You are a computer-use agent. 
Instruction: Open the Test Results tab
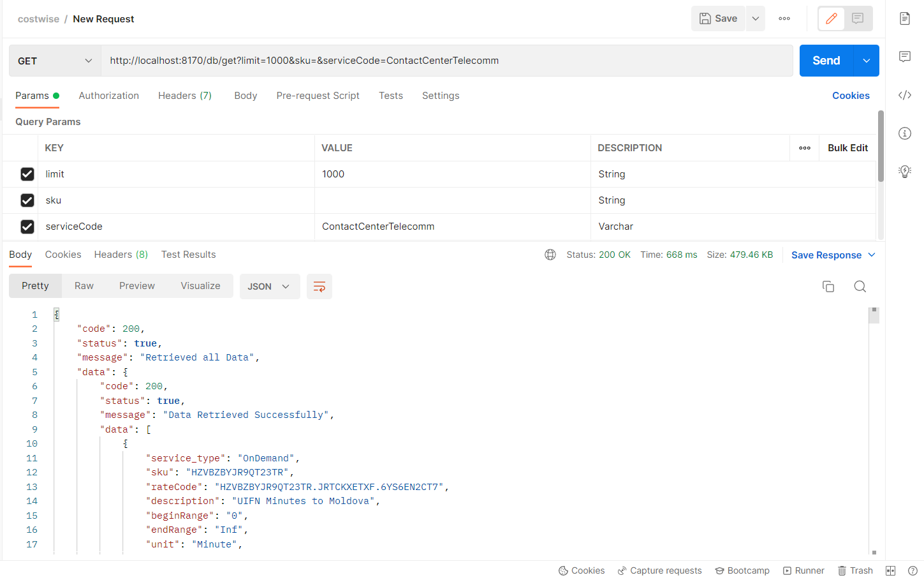[188, 255]
